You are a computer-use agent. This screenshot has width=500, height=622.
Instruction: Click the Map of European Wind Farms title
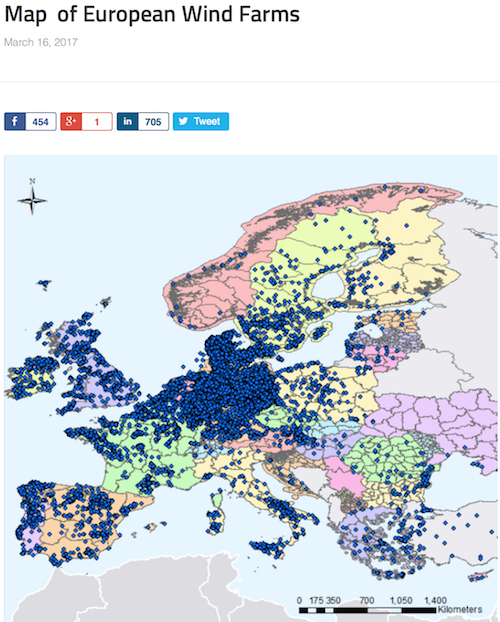(x=152, y=15)
